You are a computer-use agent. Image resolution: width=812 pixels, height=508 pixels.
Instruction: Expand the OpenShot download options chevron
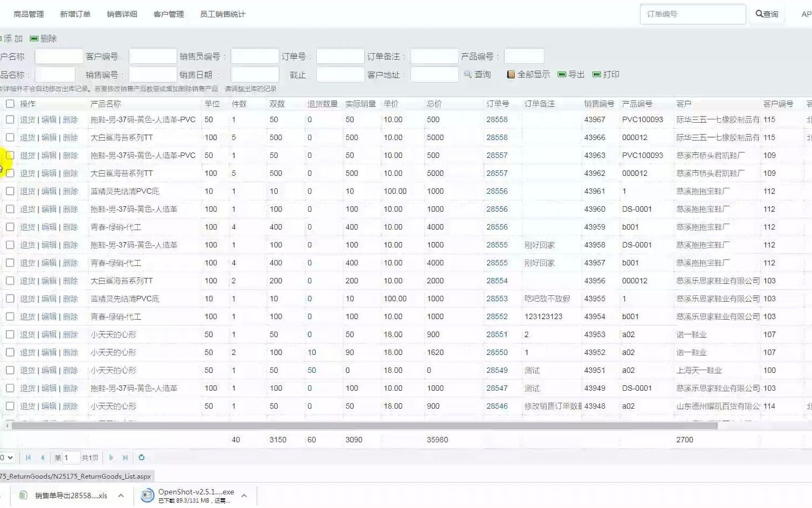click(244, 495)
